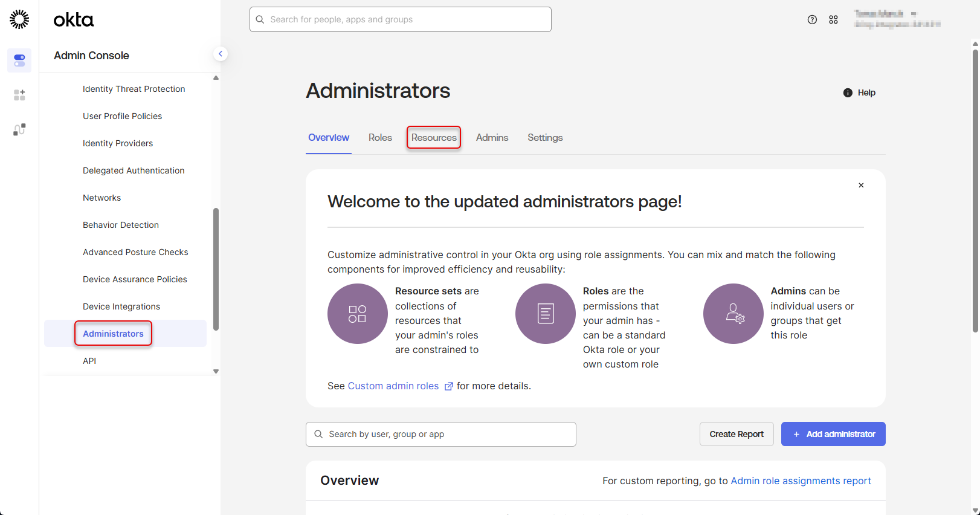Open the apps launcher icon in header
This screenshot has width=980, height=515.
click(x=833, y=20)
